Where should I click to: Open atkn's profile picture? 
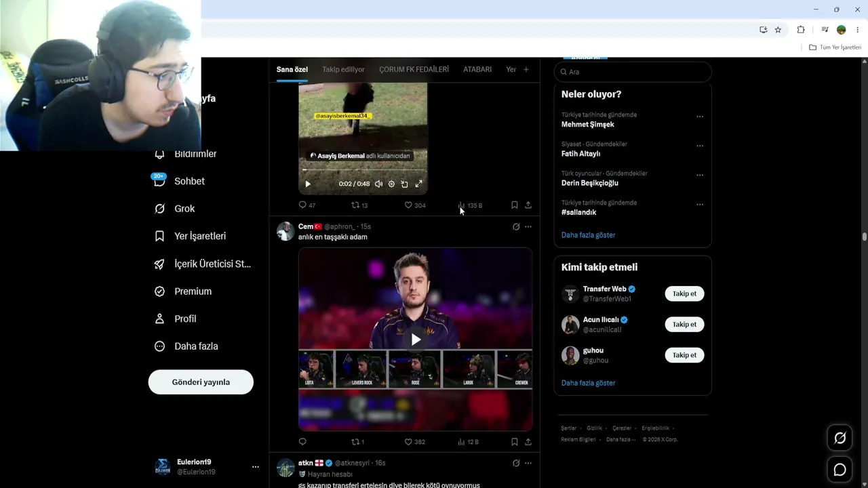tap(285, 468)
